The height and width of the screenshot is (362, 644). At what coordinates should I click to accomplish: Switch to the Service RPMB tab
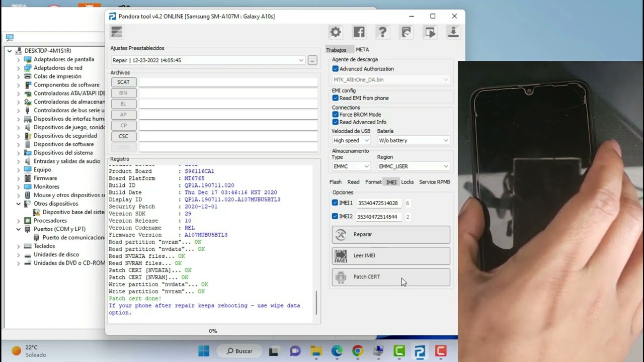[x=435, y=182]
